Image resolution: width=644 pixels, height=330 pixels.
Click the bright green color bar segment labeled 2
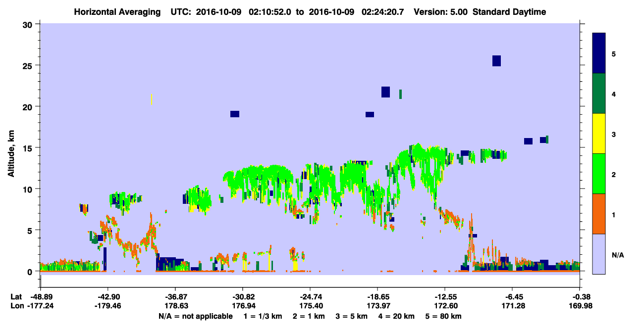[x=599, y=174]
